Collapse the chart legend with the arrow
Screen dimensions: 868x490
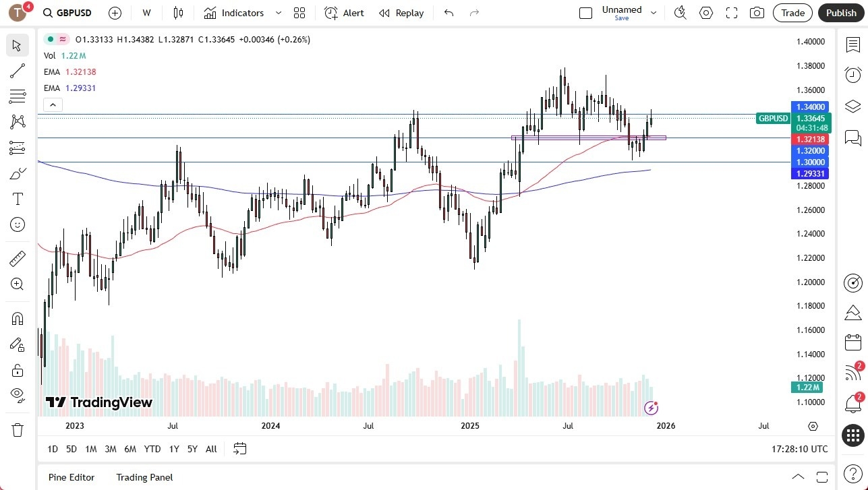[x=53, y=104]
